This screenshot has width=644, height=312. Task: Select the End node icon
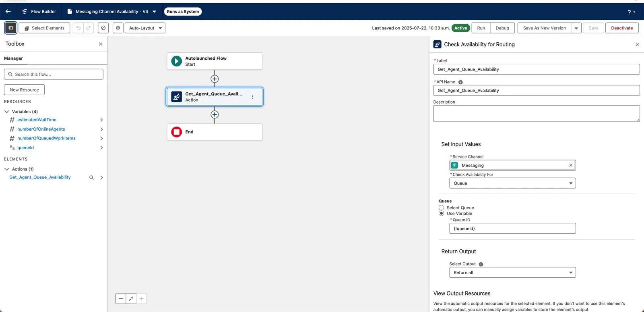point(176,132)
